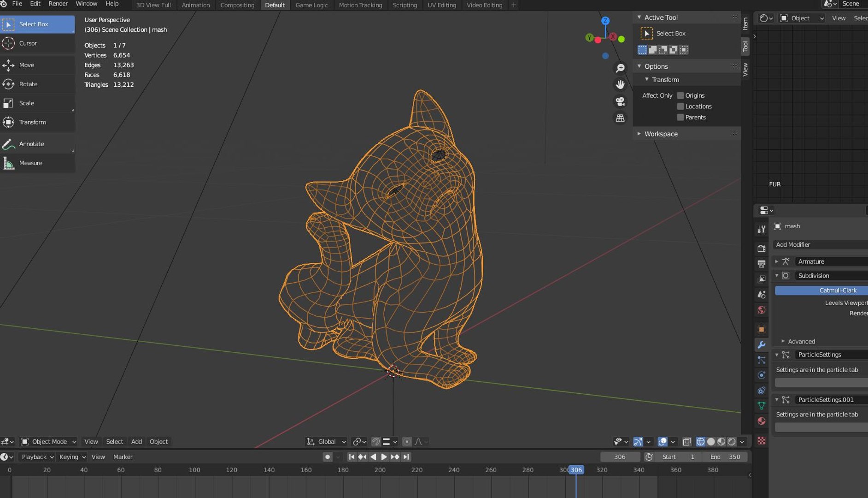
Task: Open the shading options dropdown arrow
Action: click(x=742, y=442)
